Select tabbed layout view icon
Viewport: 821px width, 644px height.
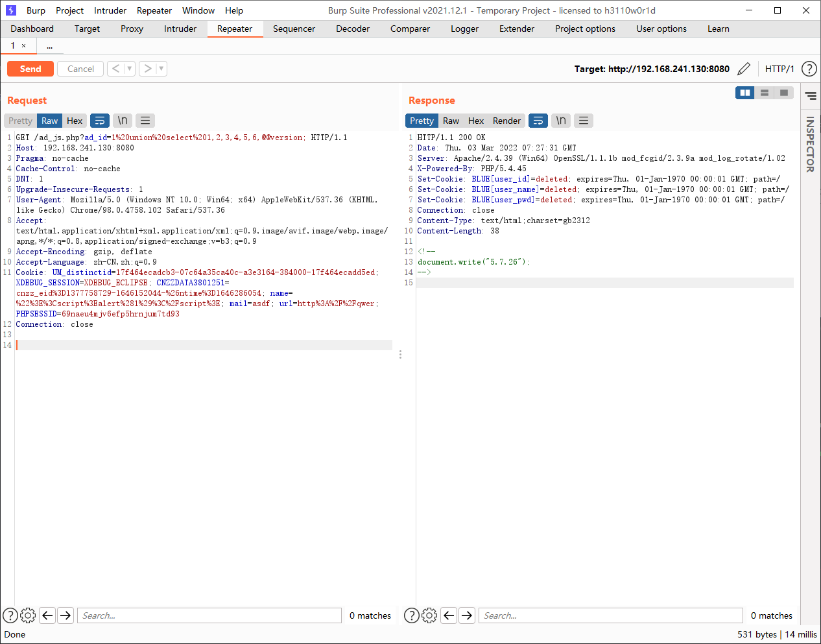coord(784,93)
